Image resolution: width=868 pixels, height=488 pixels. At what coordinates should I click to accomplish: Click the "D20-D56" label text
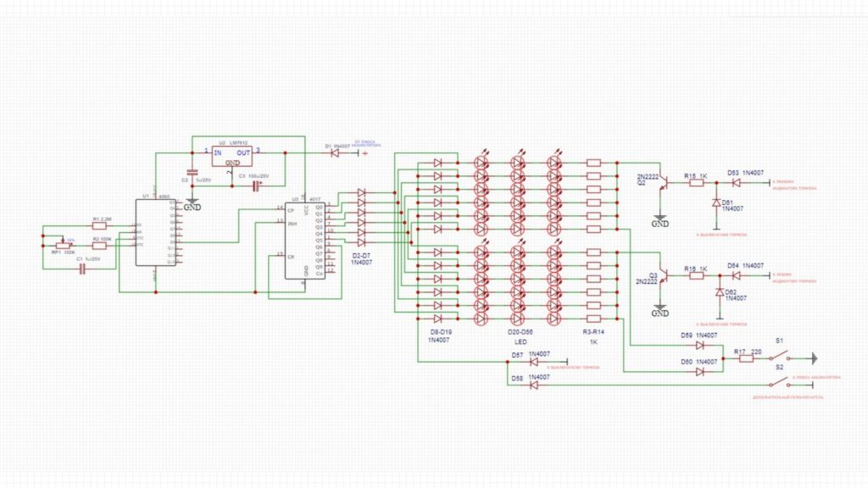pyautogui.click(x=520, y=332)
